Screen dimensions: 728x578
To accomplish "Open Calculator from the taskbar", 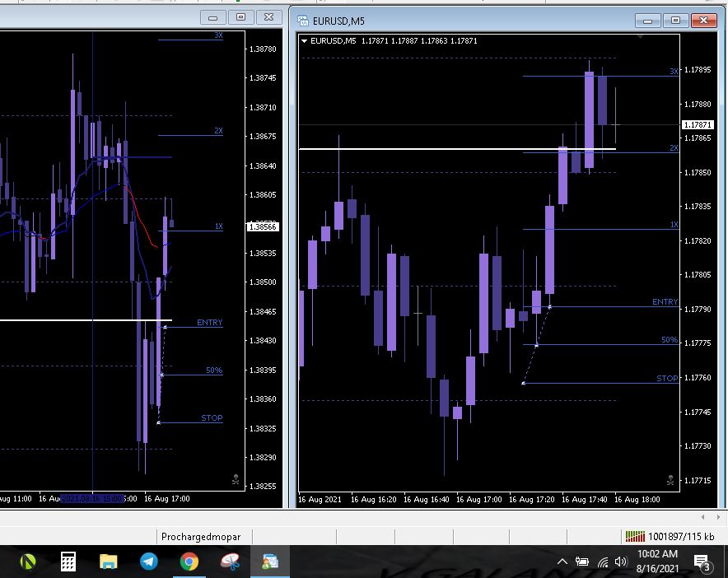I will (x=68, y=562).
